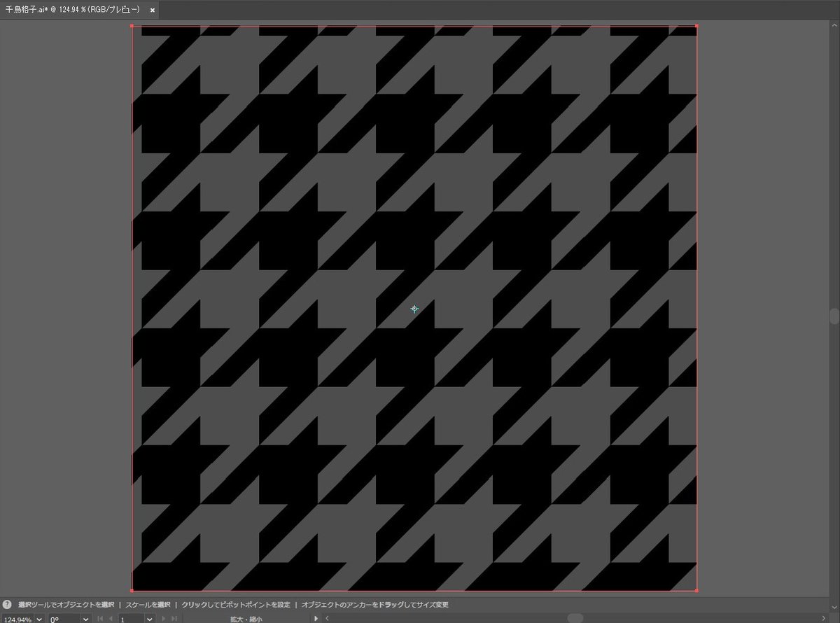Click the 124.94% zoom value field

(x=17, y=619)
